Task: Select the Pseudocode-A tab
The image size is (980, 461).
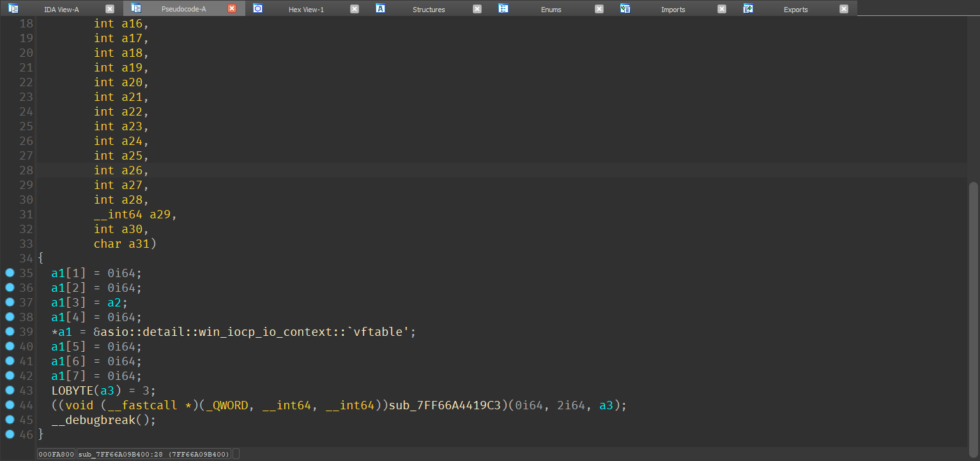Action: pyautogui.click(x=183, y=9)
